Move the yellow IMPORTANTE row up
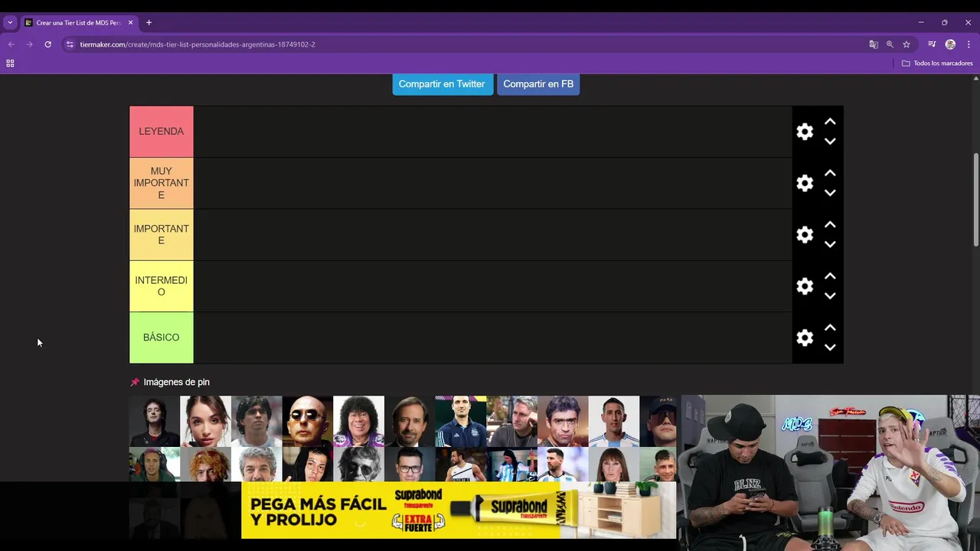 (x=830, y=225)
